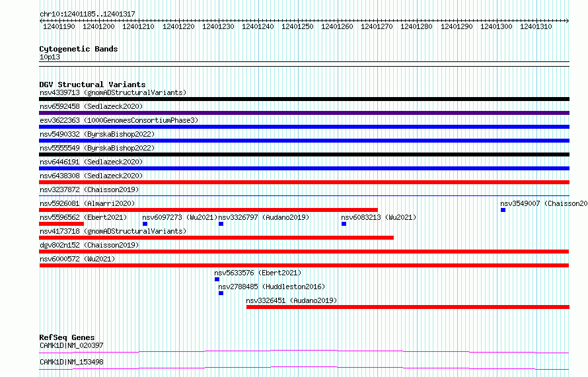The width and height of the screenshot is (588, 377).
Task: Click ruler position 12401220
Action: [178, 26]
